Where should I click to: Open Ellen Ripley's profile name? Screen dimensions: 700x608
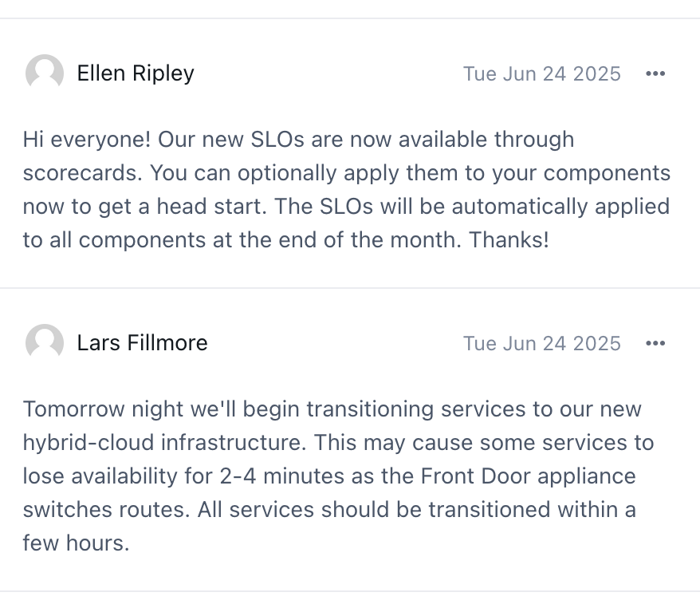click(x=136, y=73)
